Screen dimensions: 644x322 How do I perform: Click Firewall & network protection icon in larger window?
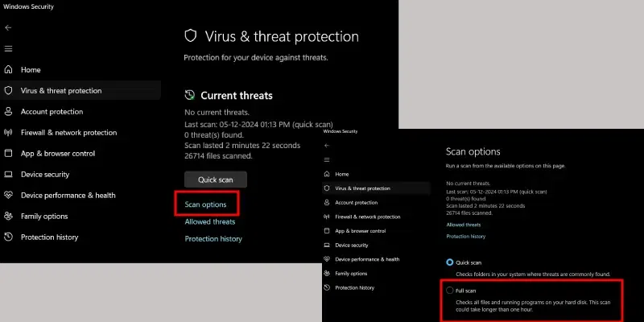point(8,133)
